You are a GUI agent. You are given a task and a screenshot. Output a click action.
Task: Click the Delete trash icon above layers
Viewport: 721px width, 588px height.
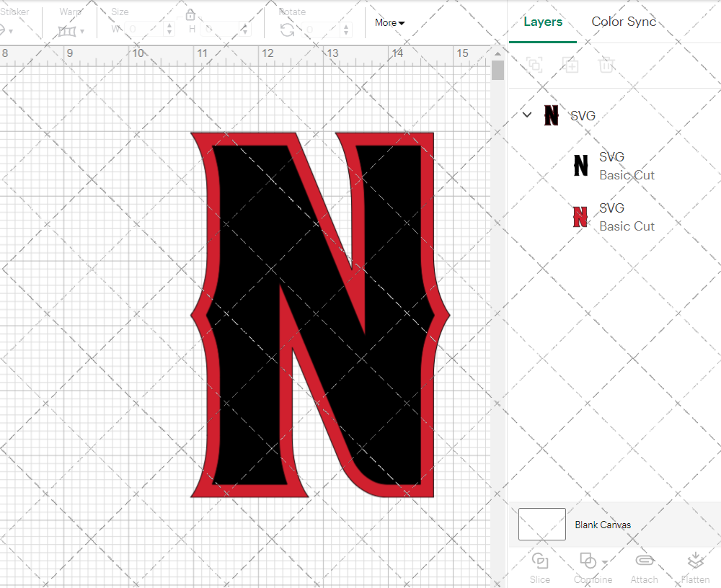(x=606, y=65)
